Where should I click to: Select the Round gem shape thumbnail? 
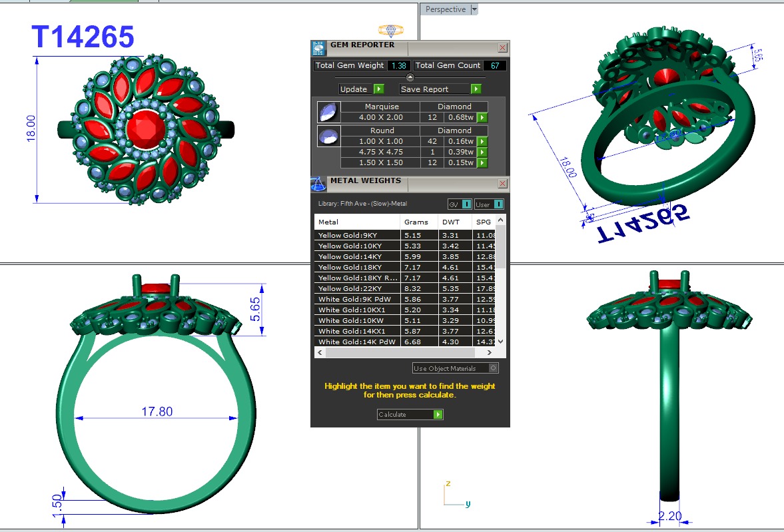(x=328, y=136)
